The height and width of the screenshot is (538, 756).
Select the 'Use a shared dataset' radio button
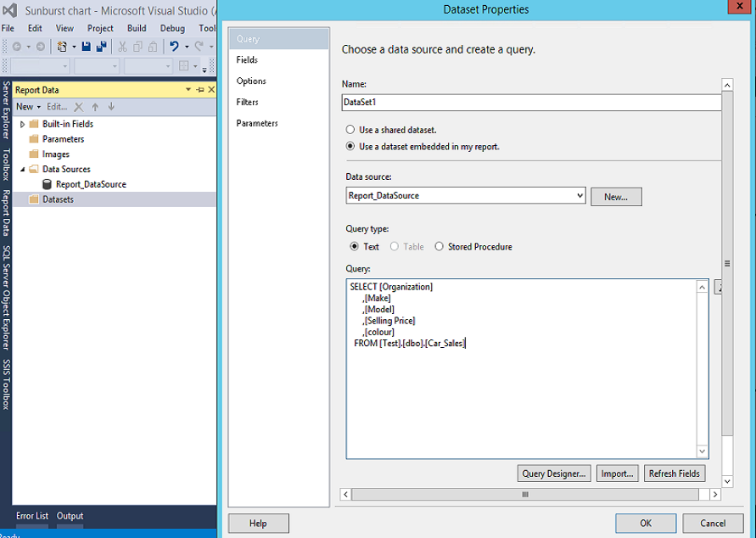[350, 130]
